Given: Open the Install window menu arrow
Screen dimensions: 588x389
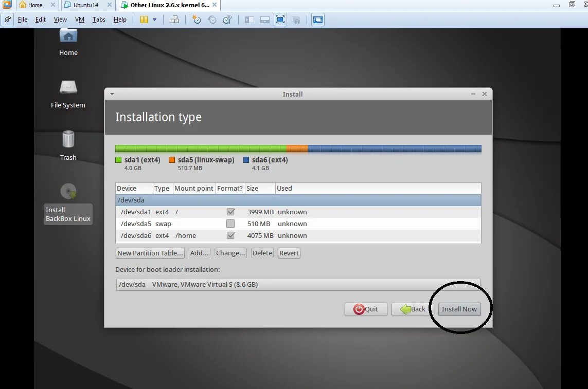Looking at the screenshot, I should (112, 94).
